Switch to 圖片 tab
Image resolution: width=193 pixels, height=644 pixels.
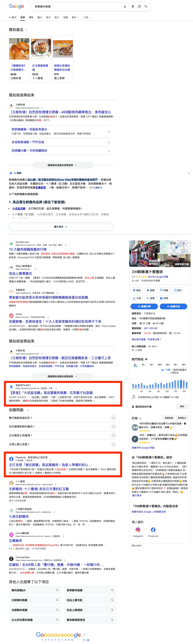tap(40, 17)
